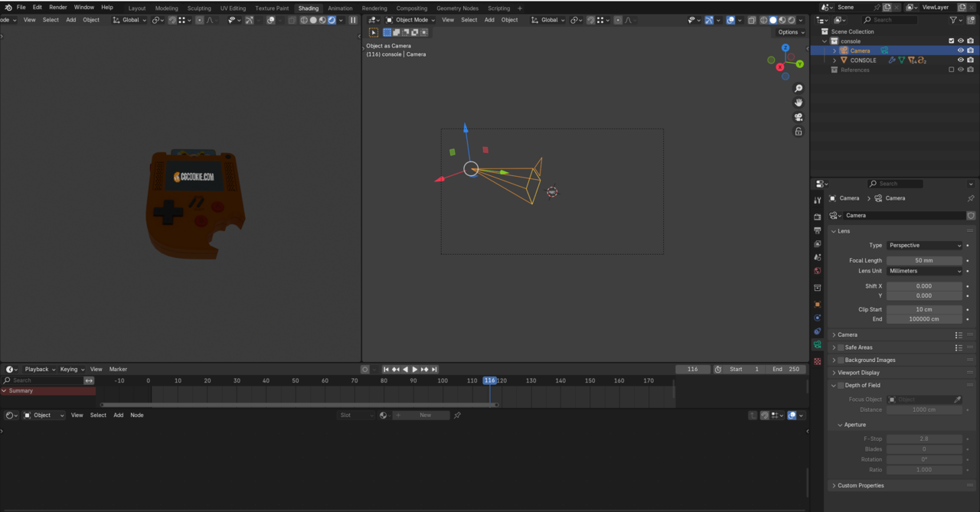Open the Output properties tab icon
The width and height of the screenshot is (980, 512).
click(818, 230)
